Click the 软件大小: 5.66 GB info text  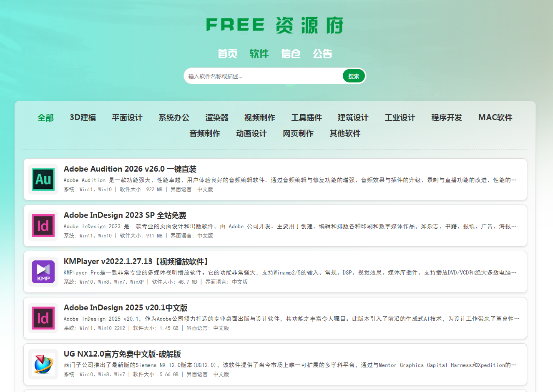[156, 375]
